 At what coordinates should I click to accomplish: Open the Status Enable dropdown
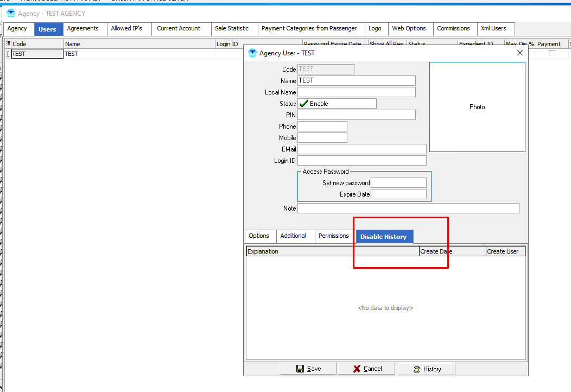[337, 104]
